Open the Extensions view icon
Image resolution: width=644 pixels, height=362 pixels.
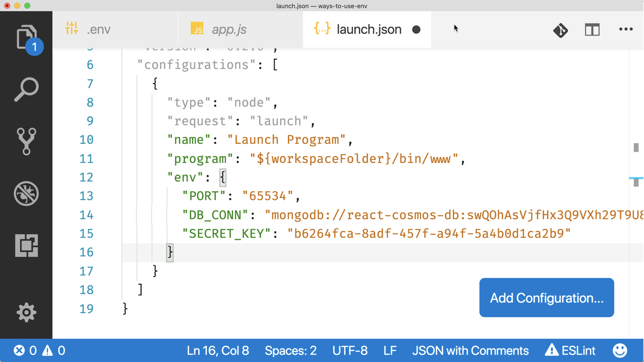click(26, 245)
